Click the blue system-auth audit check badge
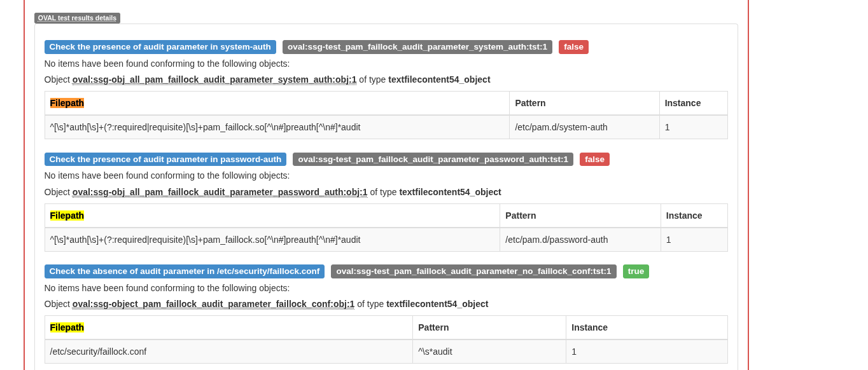The height and width of the screenshot is (370, 868). pos(160,47)
